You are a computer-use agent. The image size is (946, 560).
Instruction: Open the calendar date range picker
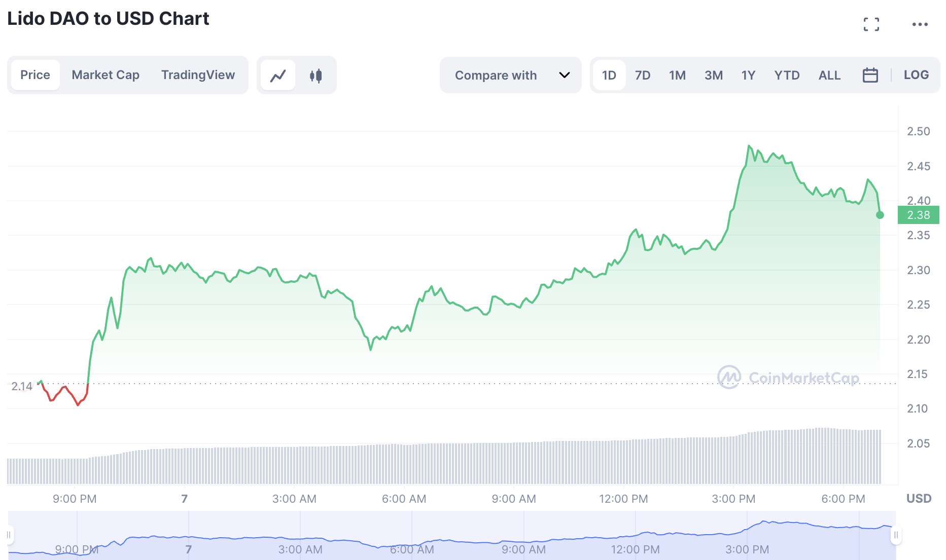pyautogui.click(x=870, y=75)
